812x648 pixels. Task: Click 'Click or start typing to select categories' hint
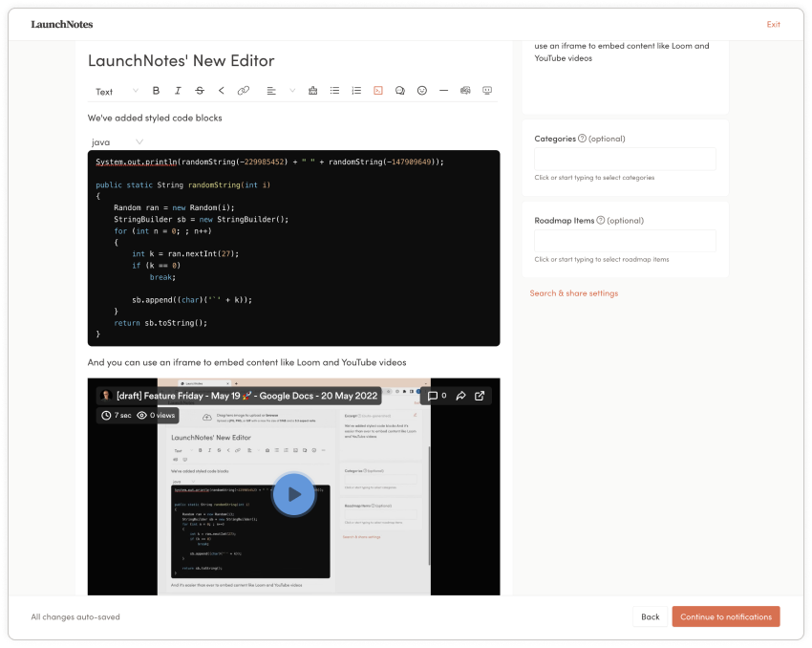coord(594,178)
